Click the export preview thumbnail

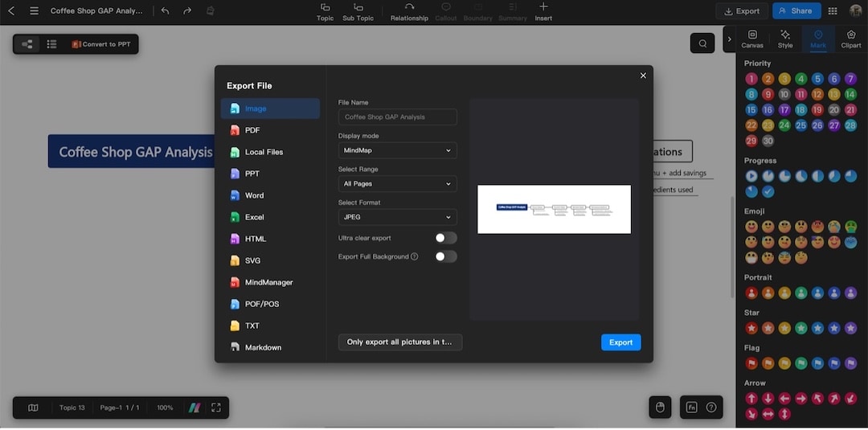(554, 209)
